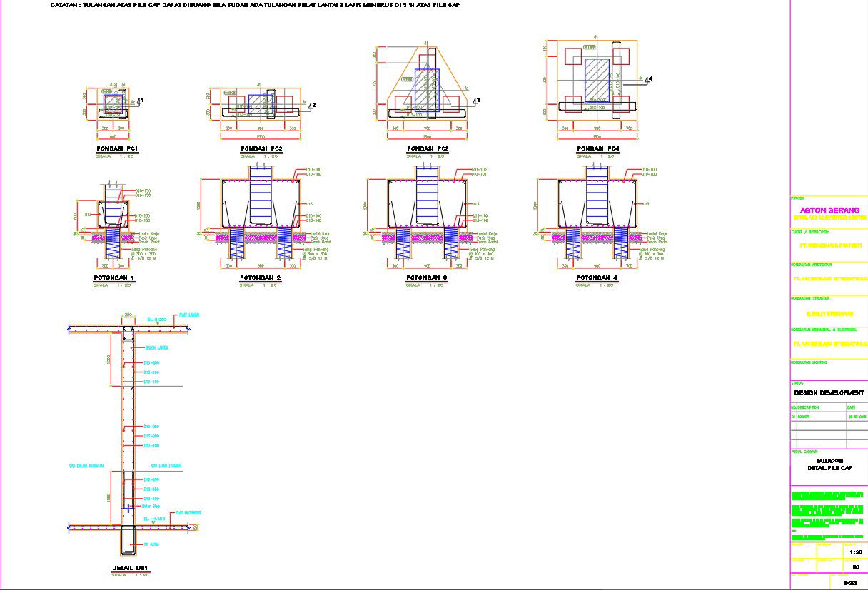Select the hatched column symbol in PONDASI PC1
The height and width of the screenshot is (590, 868).
113,106
